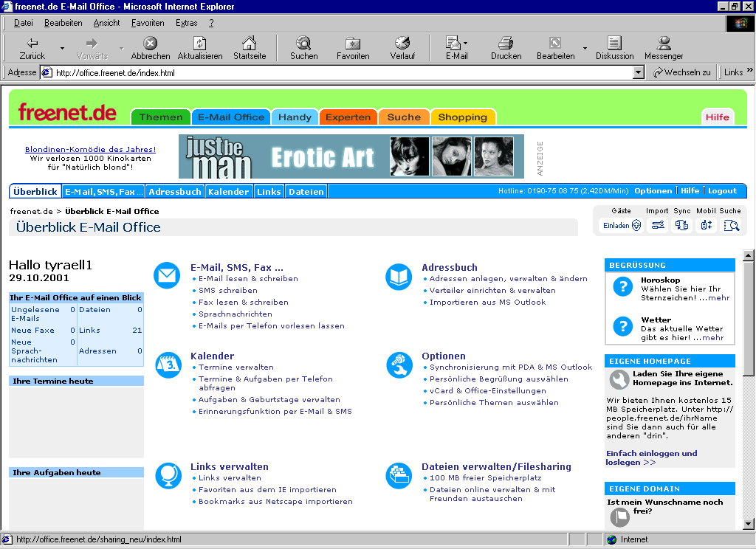This screenshot has height=549, width=756.
Task: Print page with Drucken icon
Action: [506, 44]
